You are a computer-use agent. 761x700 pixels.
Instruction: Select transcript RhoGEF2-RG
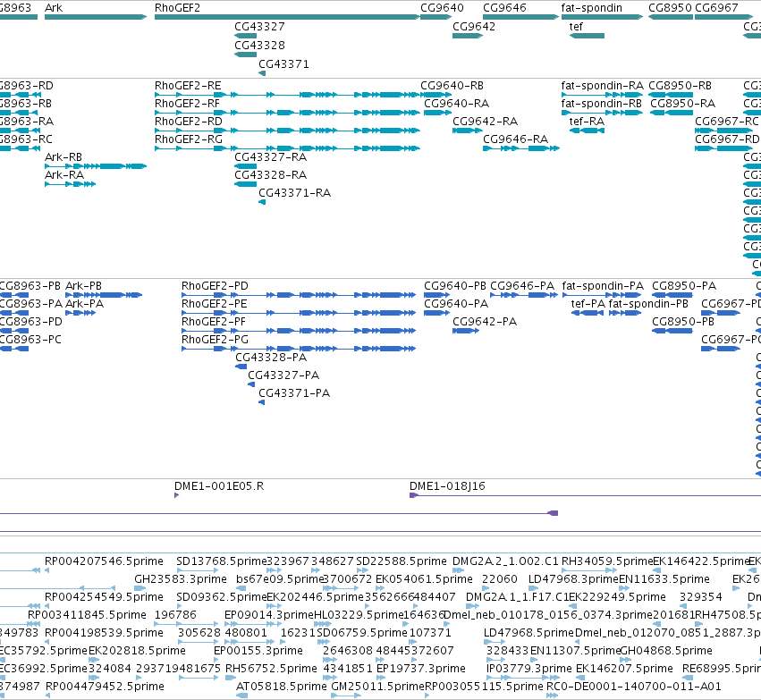click(x=287, y=148)
